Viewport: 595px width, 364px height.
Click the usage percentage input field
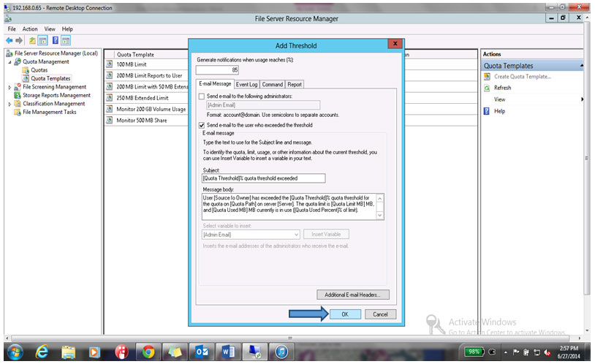pos(217,70)
